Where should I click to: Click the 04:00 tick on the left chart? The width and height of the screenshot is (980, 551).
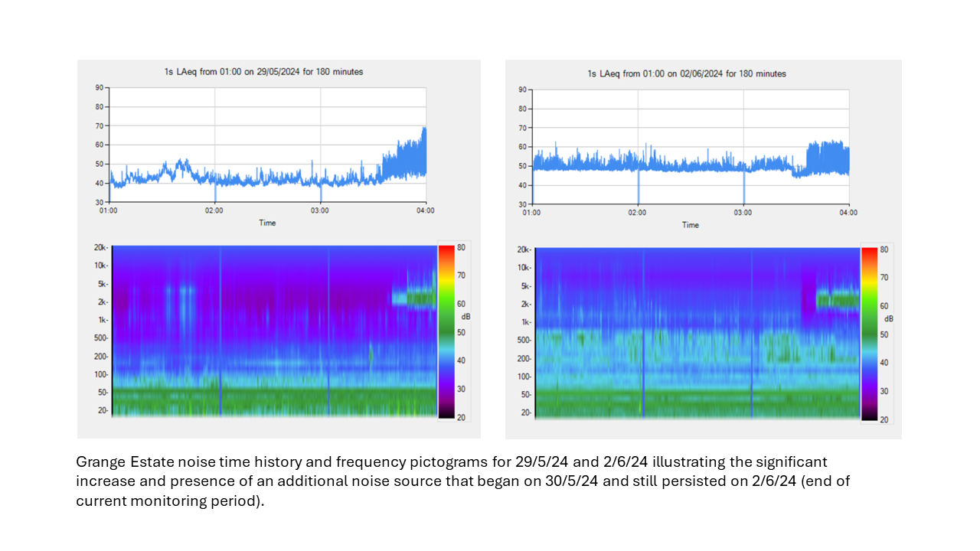[426, 210]
